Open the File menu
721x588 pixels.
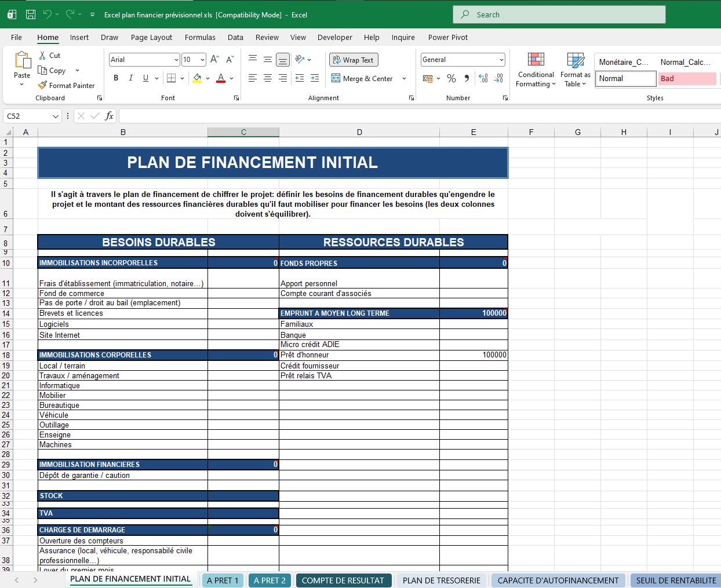16,37
